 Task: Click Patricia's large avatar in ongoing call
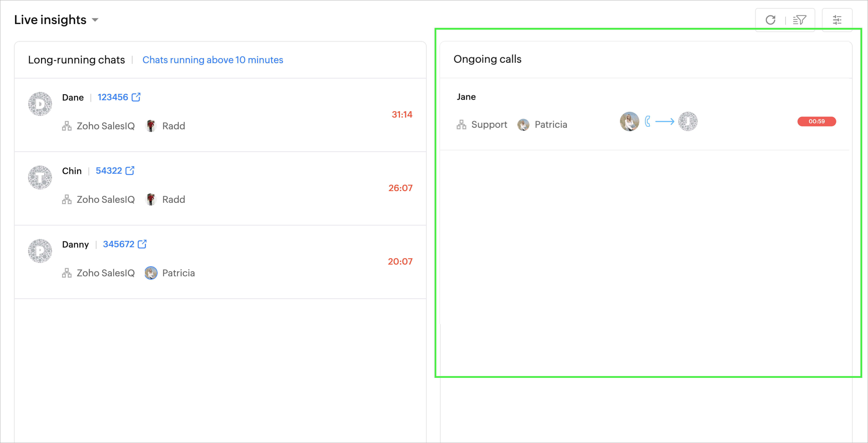pyautogui.click(x=629, y=121)
